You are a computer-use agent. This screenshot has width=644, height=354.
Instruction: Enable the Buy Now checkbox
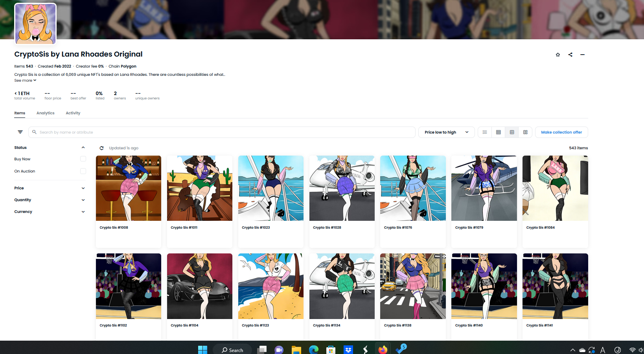(83, 159)
